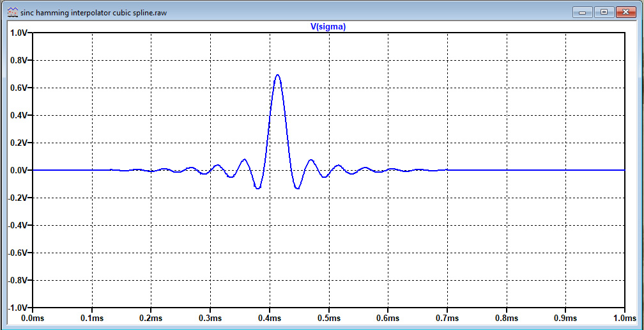644x330 pixels.
Task: Click the 1.0ms time axis label
Action: pos(625,319)
